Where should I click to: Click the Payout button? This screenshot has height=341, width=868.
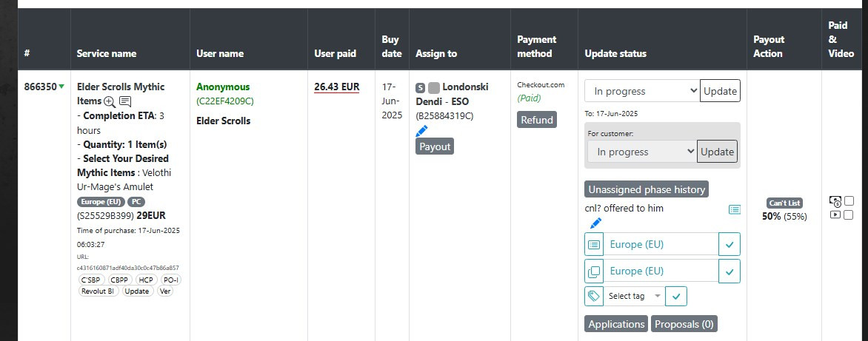(435, 146)
